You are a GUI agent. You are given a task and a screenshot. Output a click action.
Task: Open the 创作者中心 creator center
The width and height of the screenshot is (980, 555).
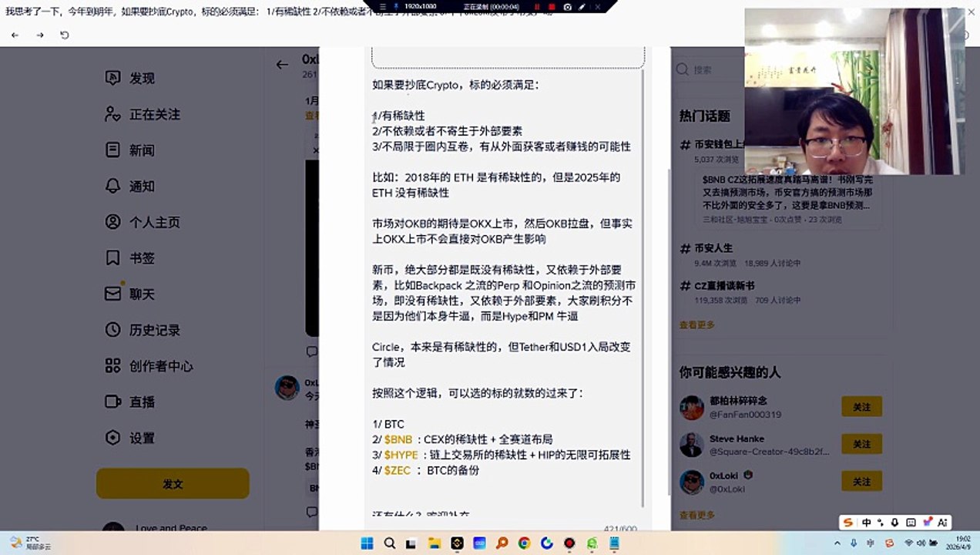[x=149, y=366]
